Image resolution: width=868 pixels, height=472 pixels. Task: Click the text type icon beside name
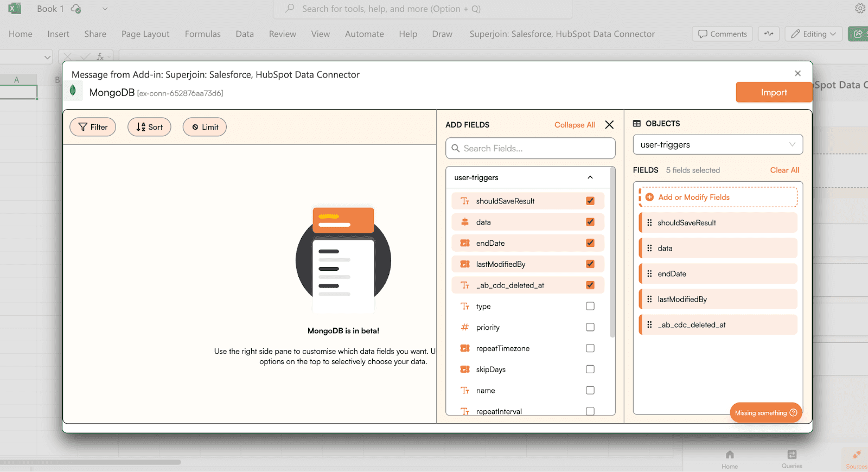465,391
